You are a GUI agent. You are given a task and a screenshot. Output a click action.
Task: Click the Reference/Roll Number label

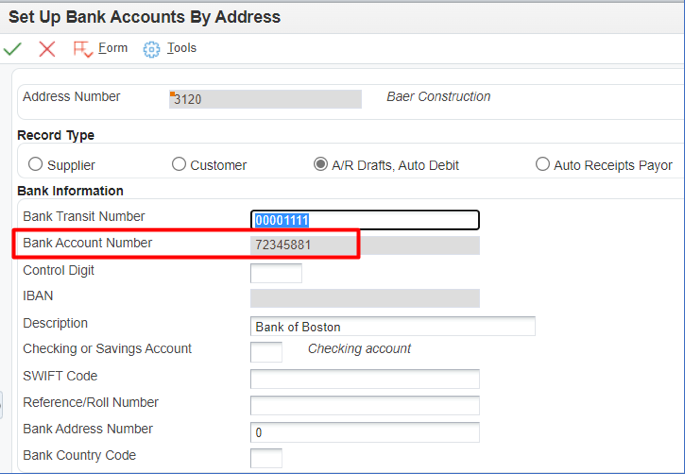[91, 402]
